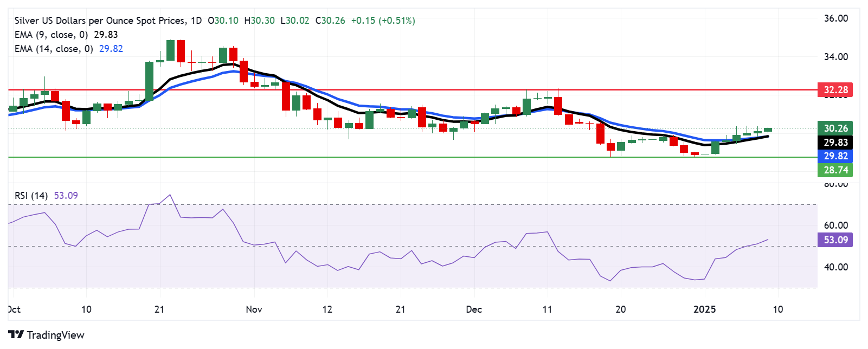Click the 2025 label on time axis
The height and width of the screenshot is (349, 868).
(x=705, y=309)
